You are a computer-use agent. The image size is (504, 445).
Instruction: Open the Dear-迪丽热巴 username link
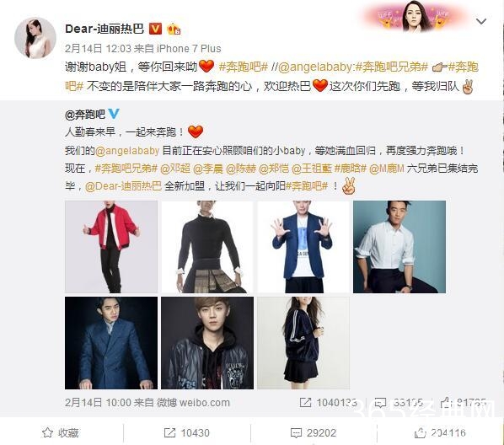click(x=105, y=29)
